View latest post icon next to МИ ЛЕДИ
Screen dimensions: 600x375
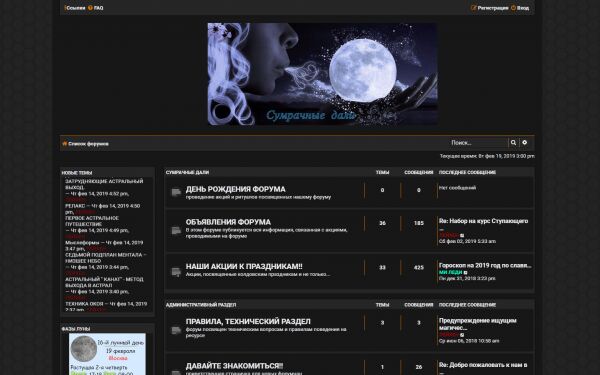pyautogui.click(x=465, y=272)
